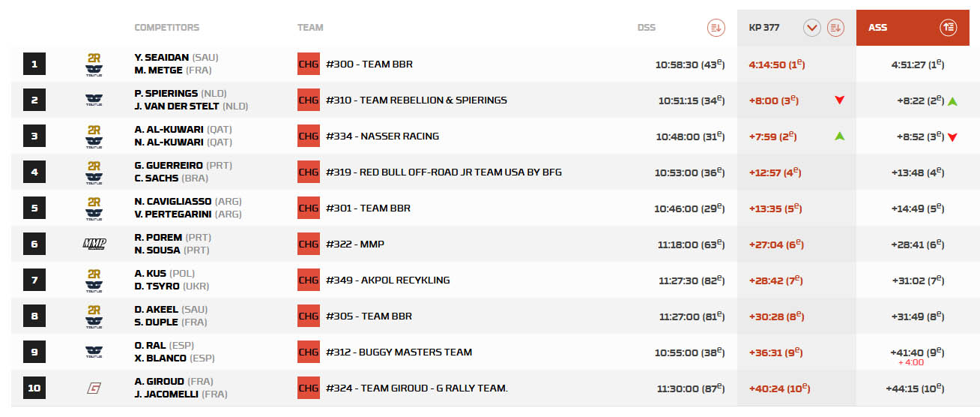Select the KP 377 column header
Viewport: 980px width, 417px height.
pyautogui.click(x=764, y=28)
